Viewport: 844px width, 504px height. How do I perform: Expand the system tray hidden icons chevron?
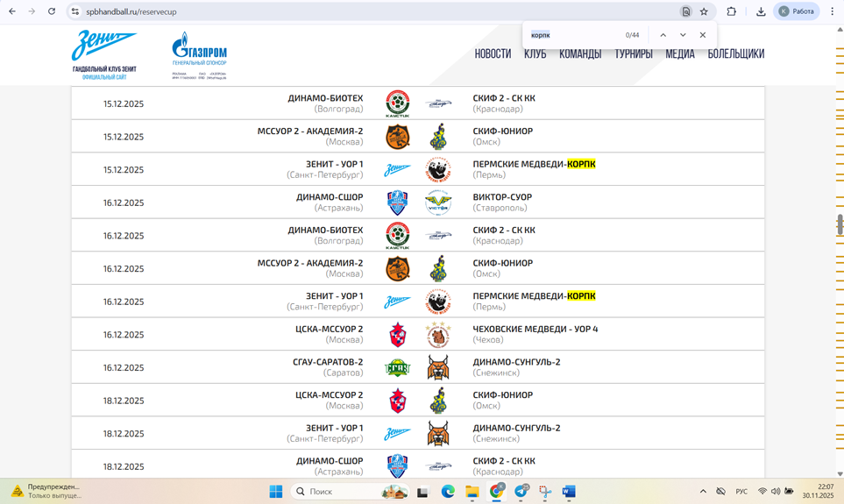702,491
